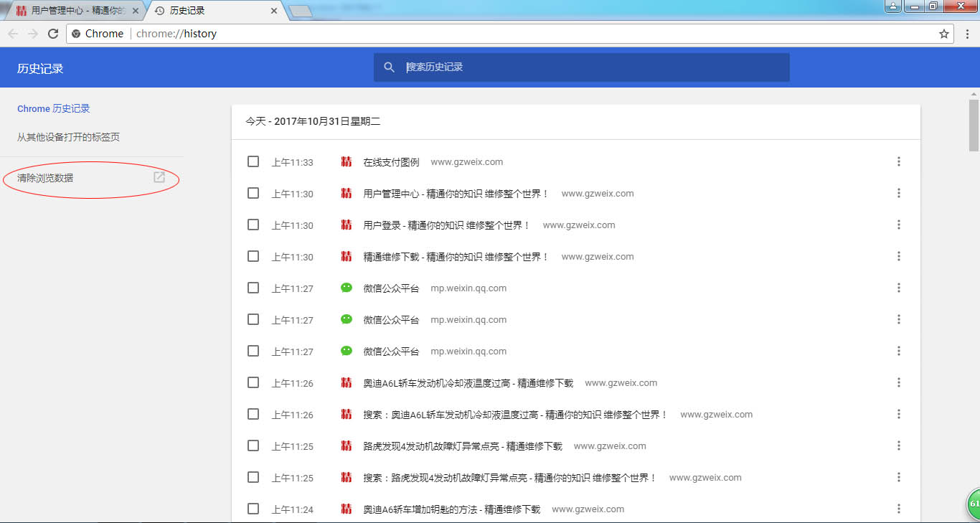Image resolution: width=980 pixels, height=523 pixels.
Task: Open the 用户管理中心 history link
Action: coord(456,194)
